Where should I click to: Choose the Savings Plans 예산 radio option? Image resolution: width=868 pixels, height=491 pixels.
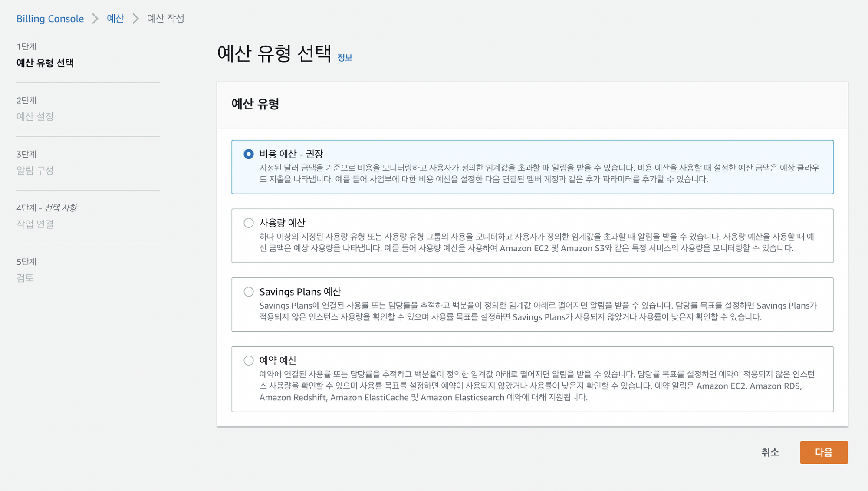point(249,292)
